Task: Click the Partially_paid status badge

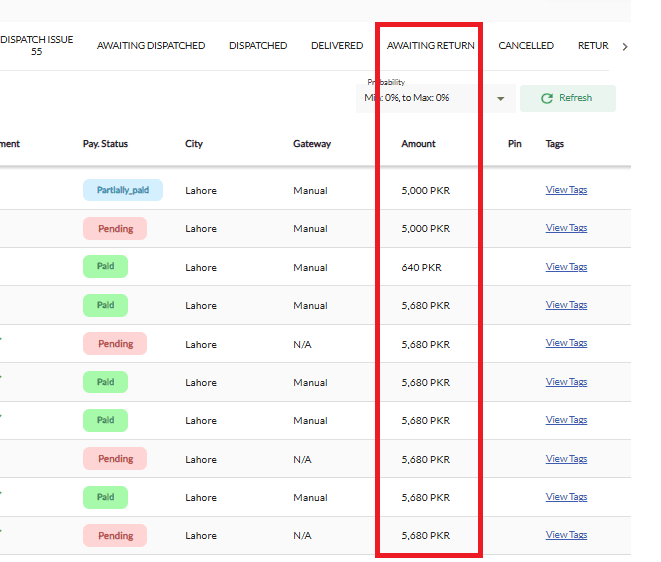Action: point(123,190)
